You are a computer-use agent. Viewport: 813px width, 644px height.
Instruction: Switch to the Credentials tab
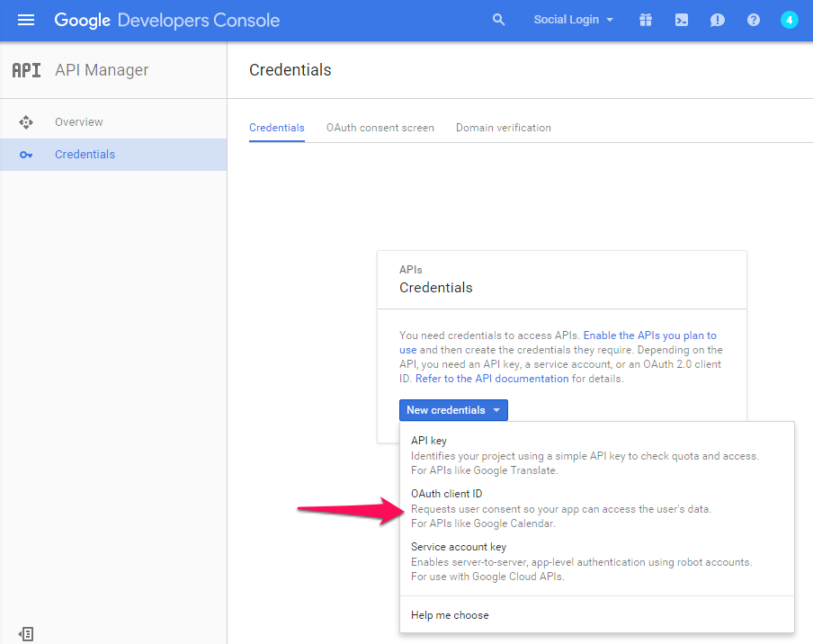click(276, 128)
